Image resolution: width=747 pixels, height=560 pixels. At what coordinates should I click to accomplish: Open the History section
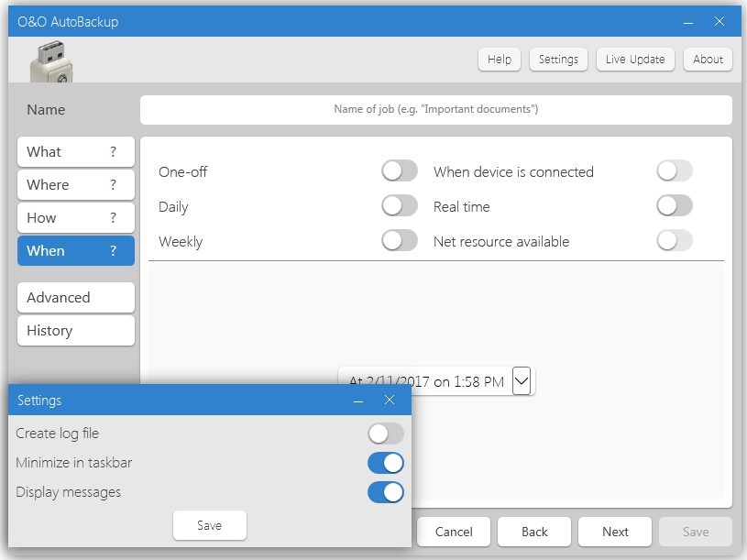75,331
